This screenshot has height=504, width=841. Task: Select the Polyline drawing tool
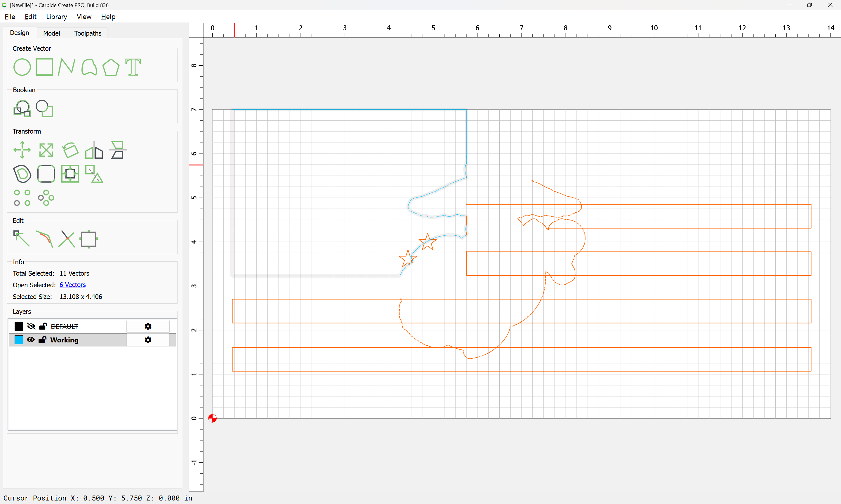pyautogui.click(x=66, y=67)
